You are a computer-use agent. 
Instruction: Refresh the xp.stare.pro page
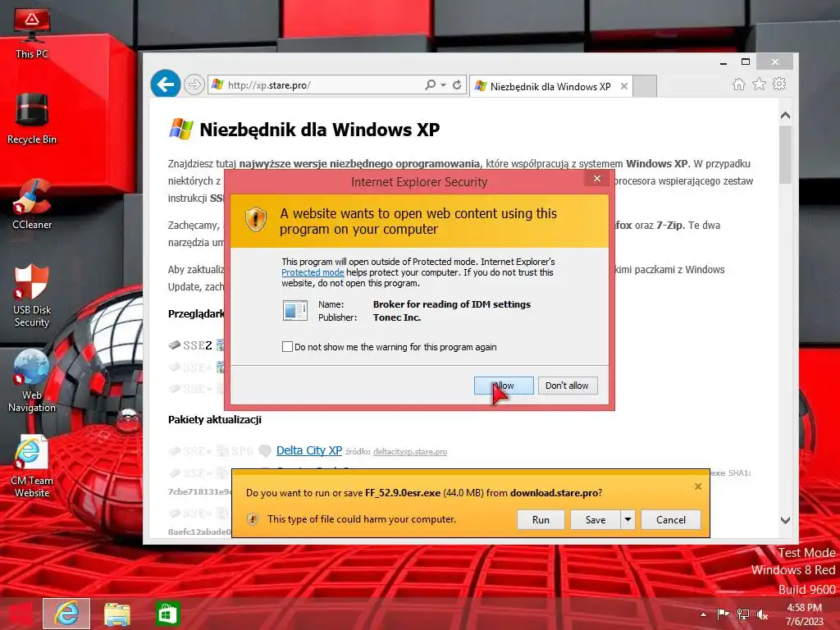(457, 84)
